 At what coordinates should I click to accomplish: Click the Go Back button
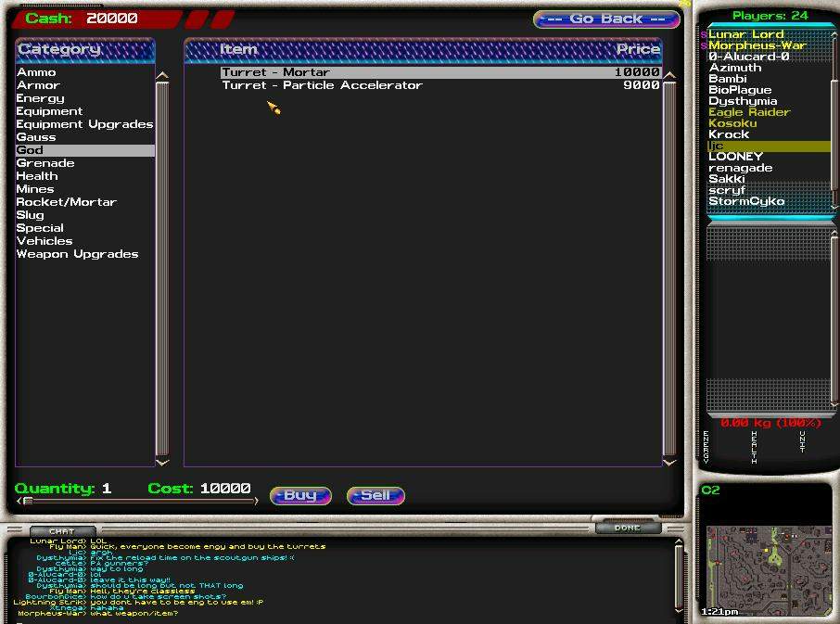coord(606,19)
